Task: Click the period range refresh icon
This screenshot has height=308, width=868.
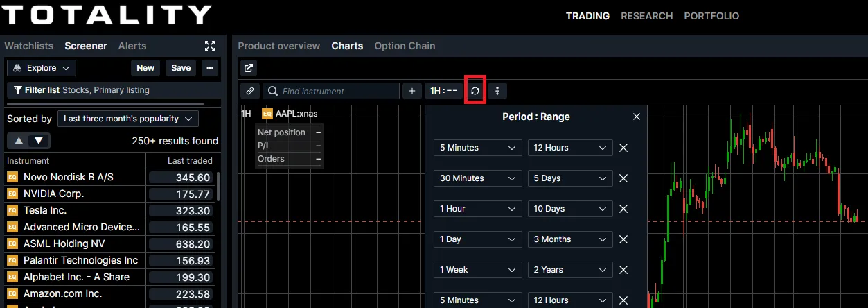Action: pos(475,91)
